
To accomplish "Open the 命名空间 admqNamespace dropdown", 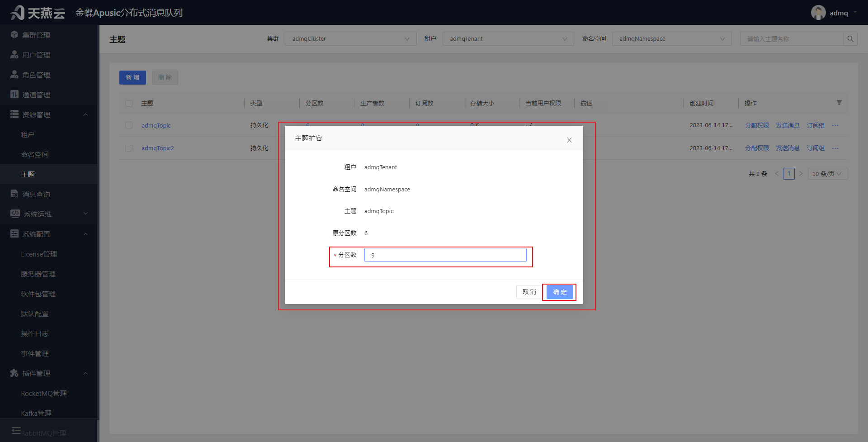I will point(672,39).
